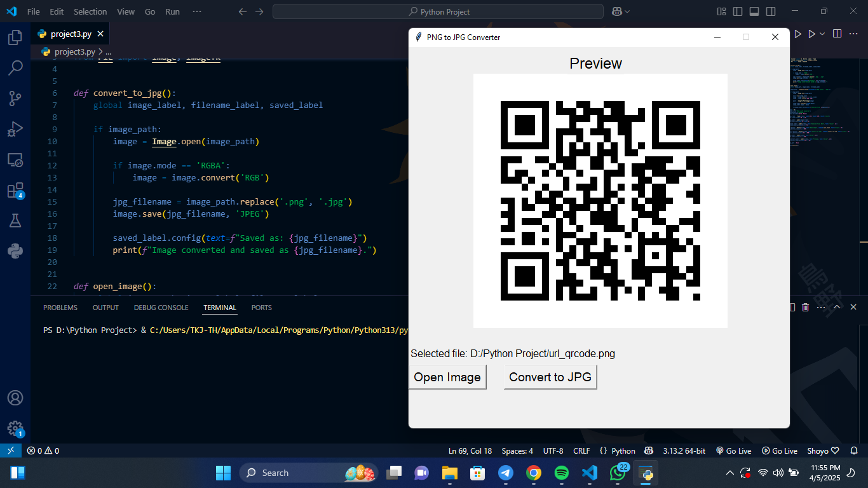Show hidden tray icons chevron
The width and height of the screenshot is (868, 488).
pos(730,473)
